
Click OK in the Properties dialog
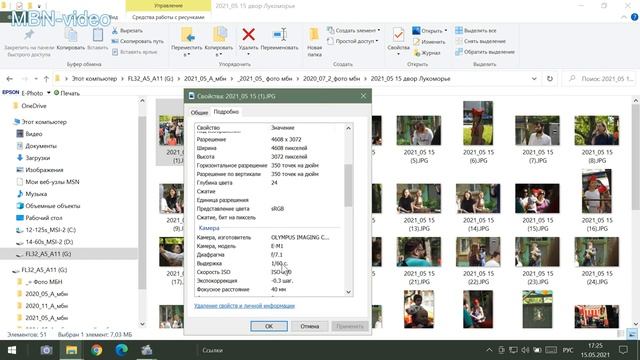269,326
